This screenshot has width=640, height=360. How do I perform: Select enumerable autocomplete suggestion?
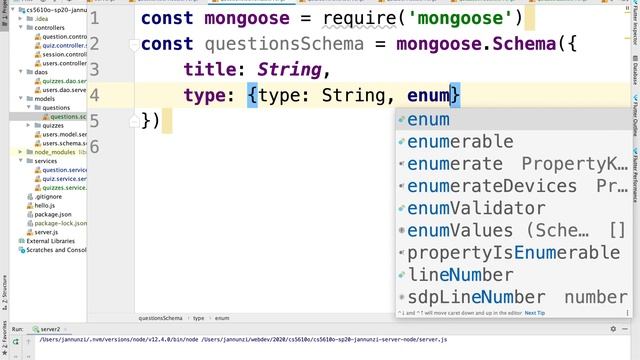click(x=513, y=142)
